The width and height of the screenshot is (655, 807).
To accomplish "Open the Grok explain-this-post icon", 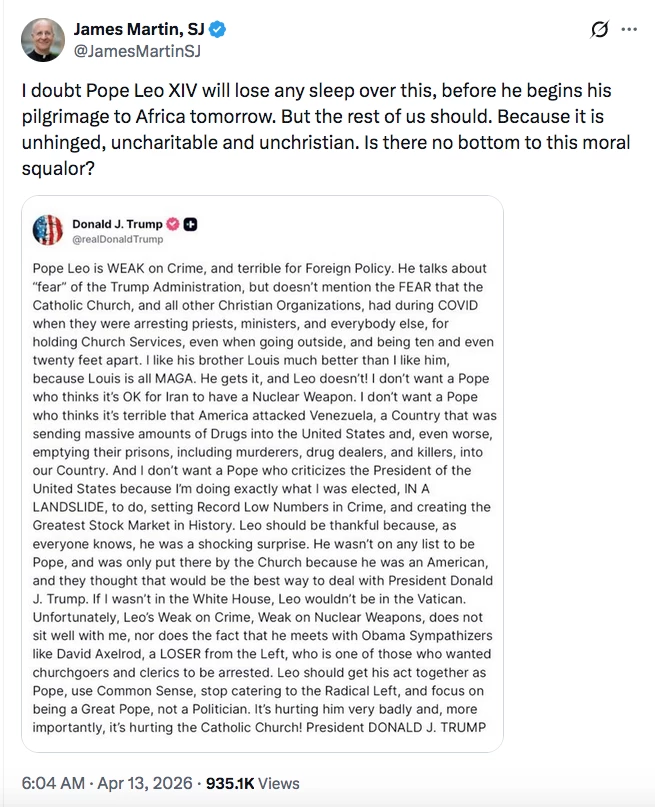I will (x=599, y=30).
